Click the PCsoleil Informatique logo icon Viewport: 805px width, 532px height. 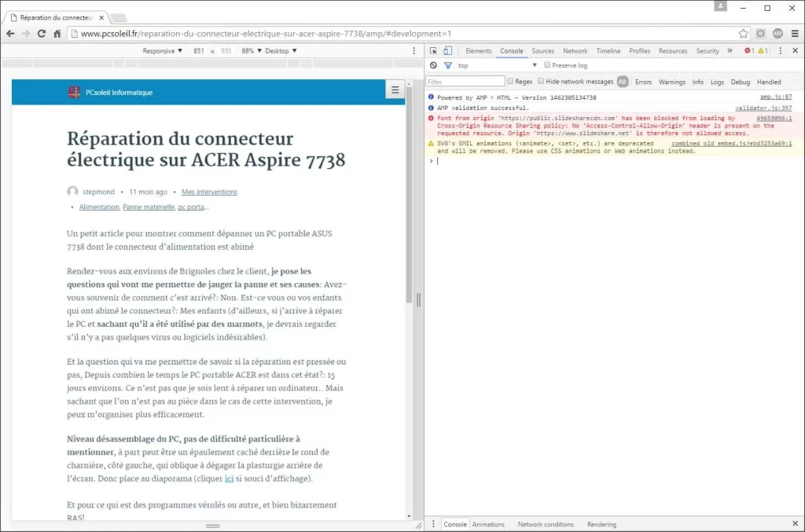[x=75, y=93]
